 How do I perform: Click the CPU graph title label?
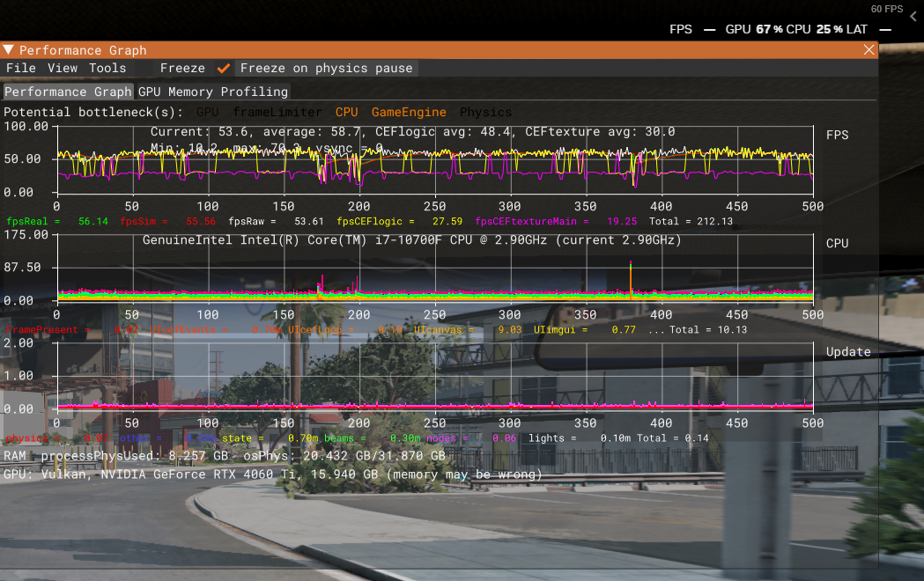tap(838, 243)
